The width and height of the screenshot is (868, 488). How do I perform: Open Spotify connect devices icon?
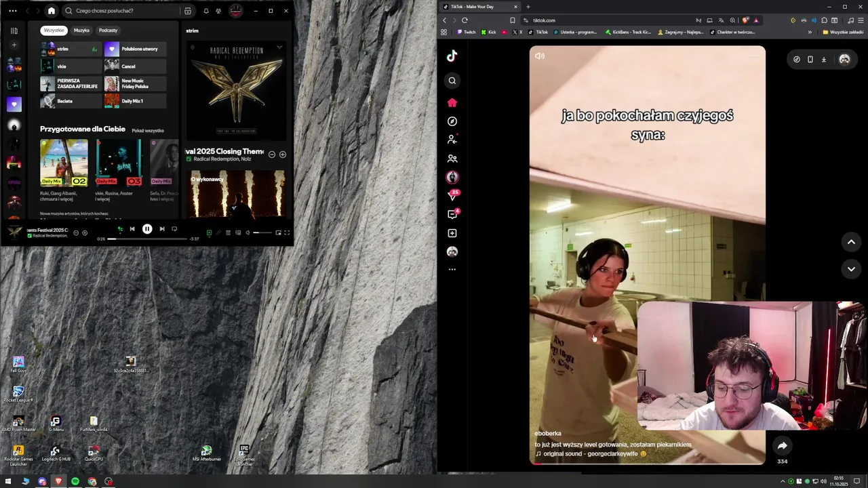click(237, 232)
